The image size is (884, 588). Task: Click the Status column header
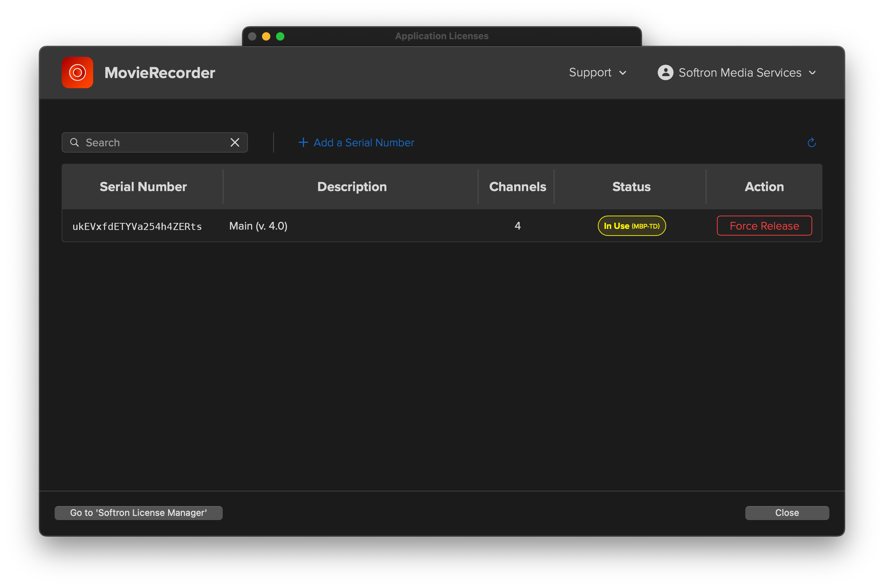pyautogui.click(x=631, y=187)
